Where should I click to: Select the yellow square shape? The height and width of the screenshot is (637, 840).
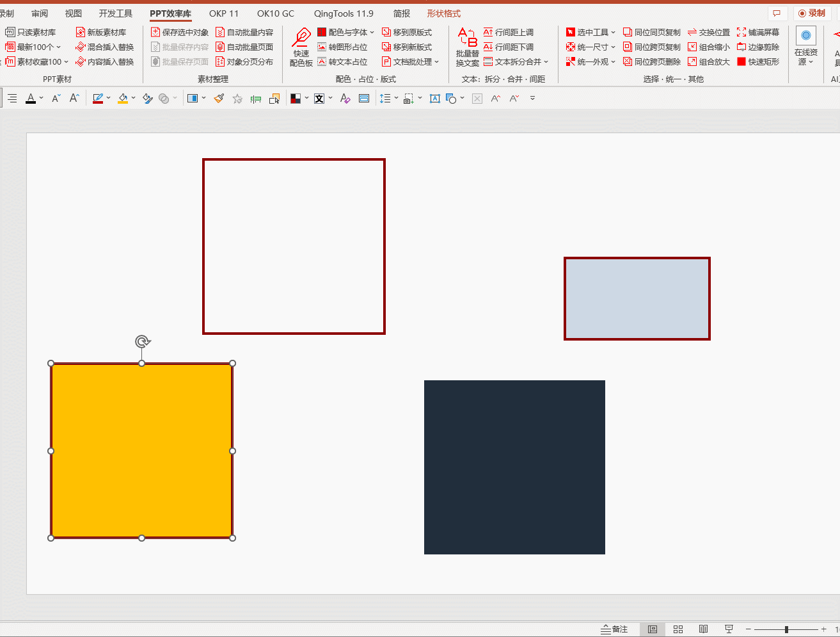[141, 451]
